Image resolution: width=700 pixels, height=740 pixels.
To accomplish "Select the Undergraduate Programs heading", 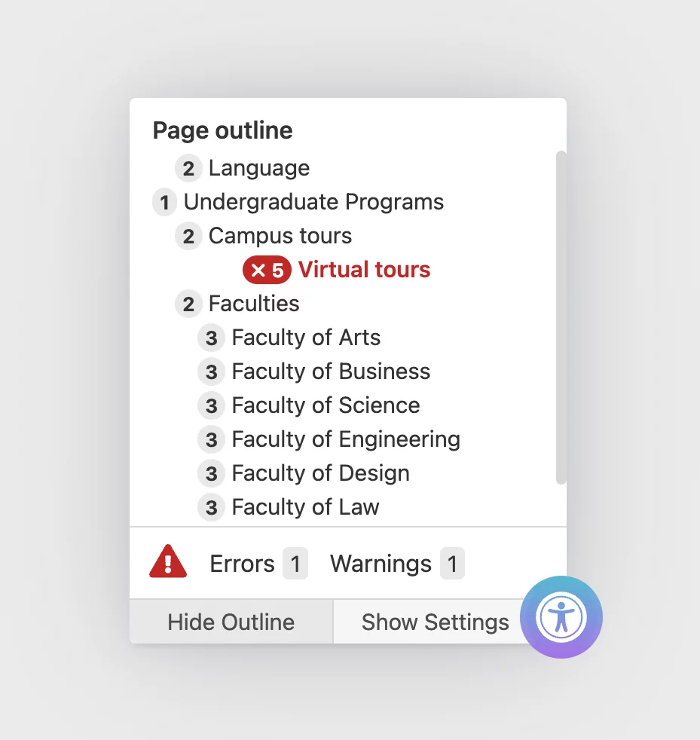I will [x=313, y=202].
